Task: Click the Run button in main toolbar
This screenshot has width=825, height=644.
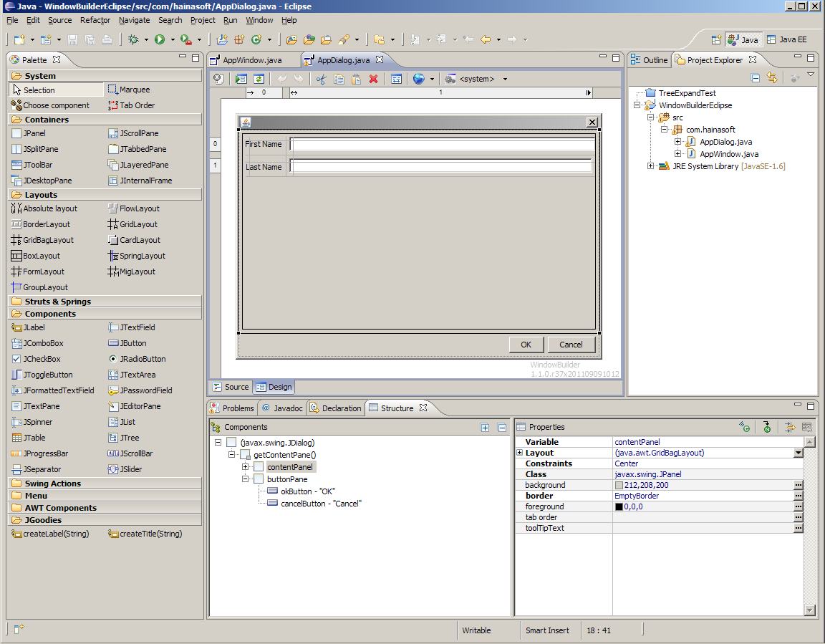Action: click(160, 39)
